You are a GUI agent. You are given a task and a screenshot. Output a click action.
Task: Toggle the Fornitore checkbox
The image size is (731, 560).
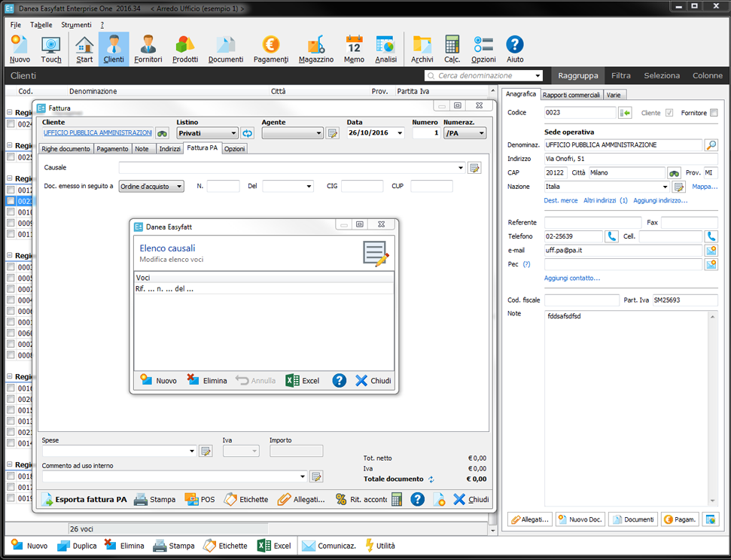coord(714,113)
